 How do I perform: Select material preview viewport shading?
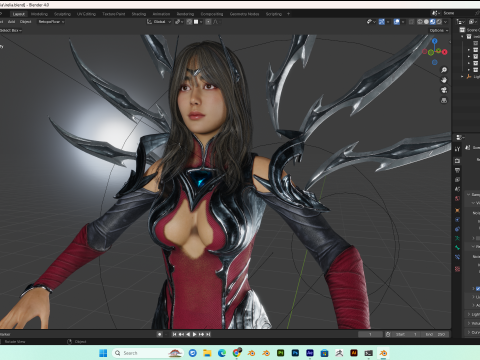(x=433, y=22)
